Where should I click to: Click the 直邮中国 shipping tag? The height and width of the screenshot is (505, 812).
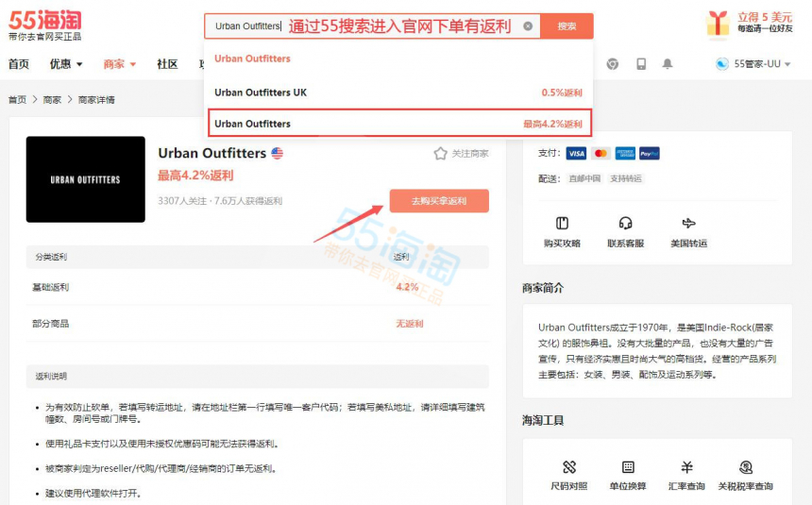point(584,178)
